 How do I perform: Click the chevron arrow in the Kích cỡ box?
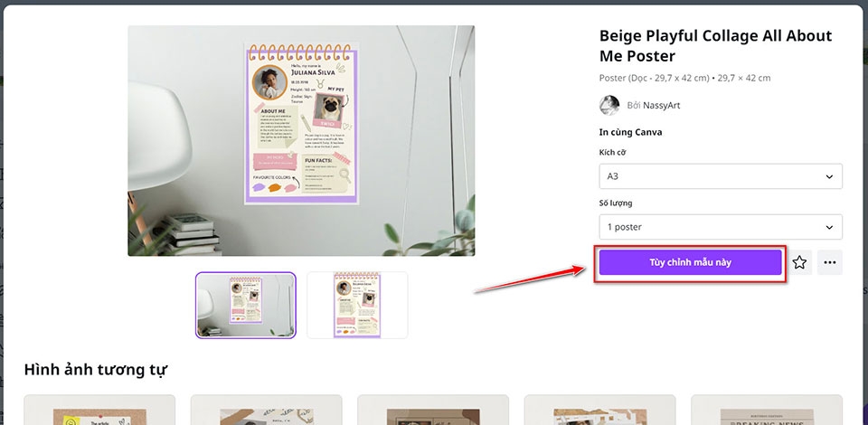pos(829,177)
